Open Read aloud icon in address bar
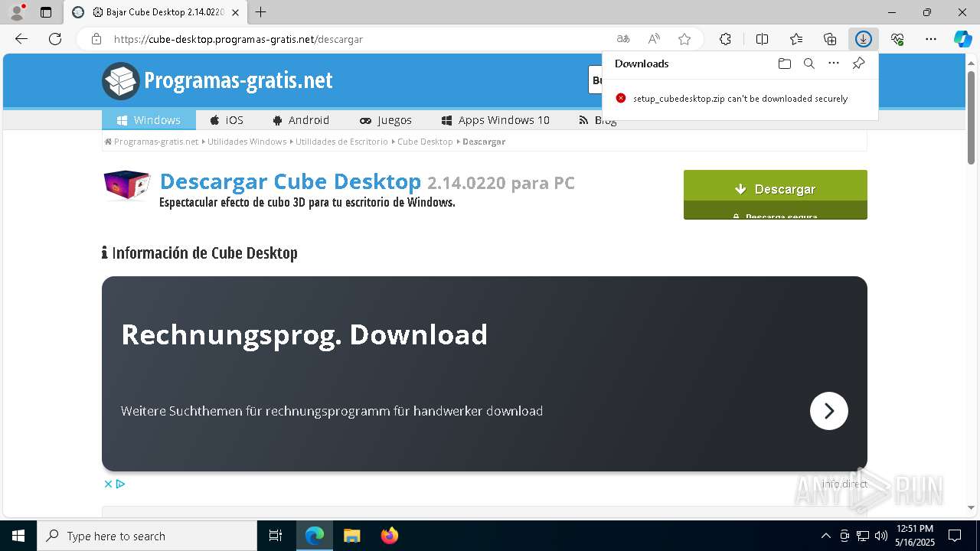Screen dimensions: 980x551 pos(654,39)
